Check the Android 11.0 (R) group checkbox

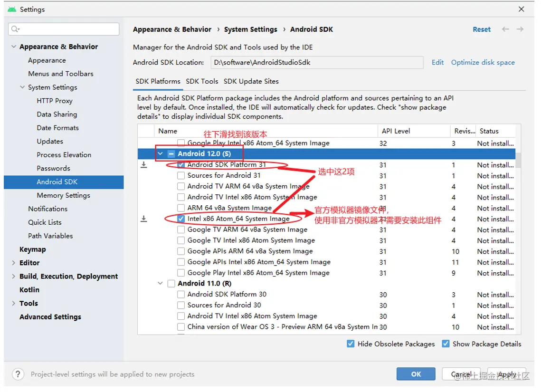[x=171, y=284]
